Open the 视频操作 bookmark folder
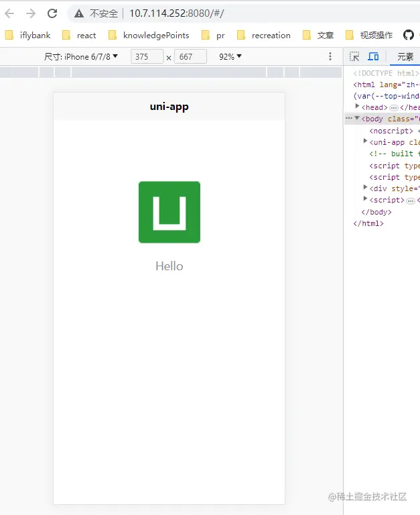 click(x=369, y=35)
